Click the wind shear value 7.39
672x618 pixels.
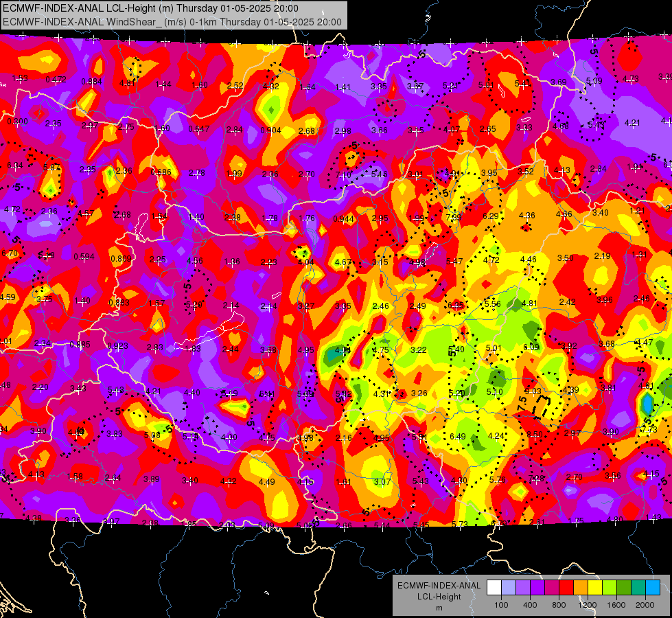pos(454,218)
